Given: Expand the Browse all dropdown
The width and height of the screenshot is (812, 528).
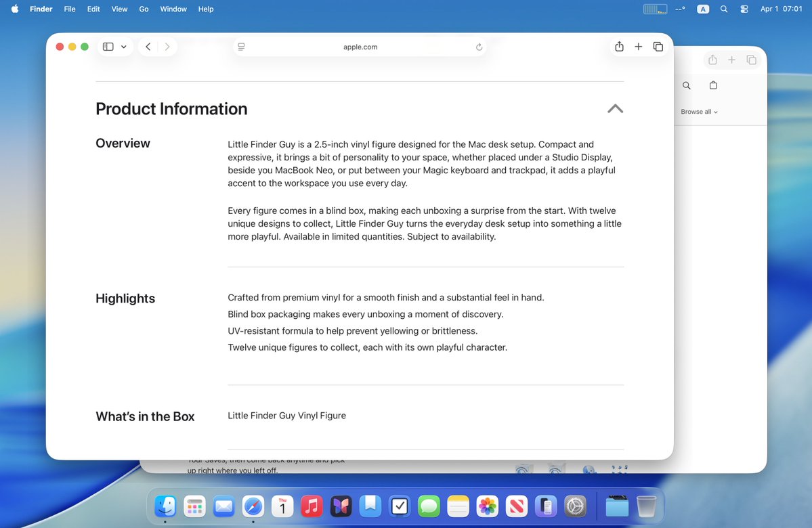Looking at the screenshot, I should (x=698, y=111).
